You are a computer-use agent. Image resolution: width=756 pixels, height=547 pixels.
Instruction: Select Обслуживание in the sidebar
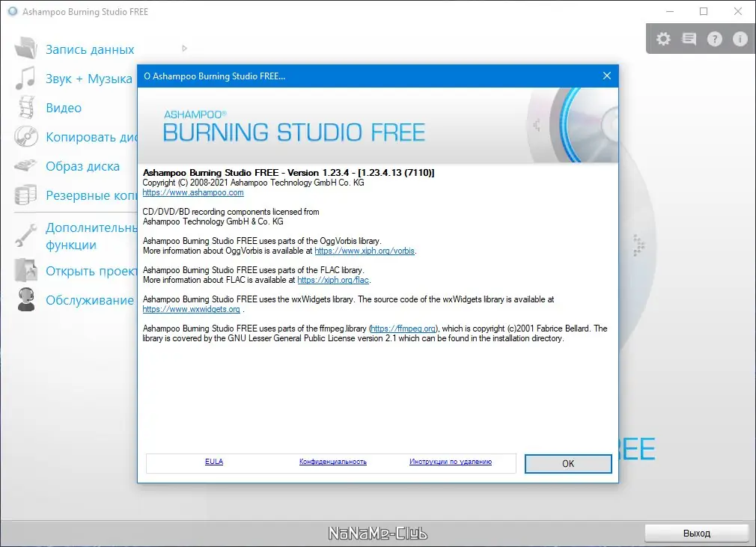(90, 300)
